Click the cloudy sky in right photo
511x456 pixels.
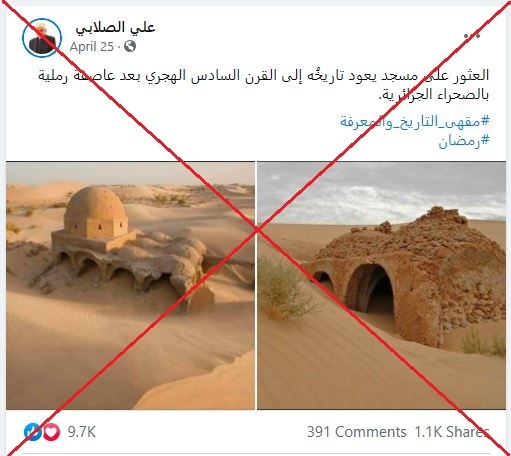(381, 192)
